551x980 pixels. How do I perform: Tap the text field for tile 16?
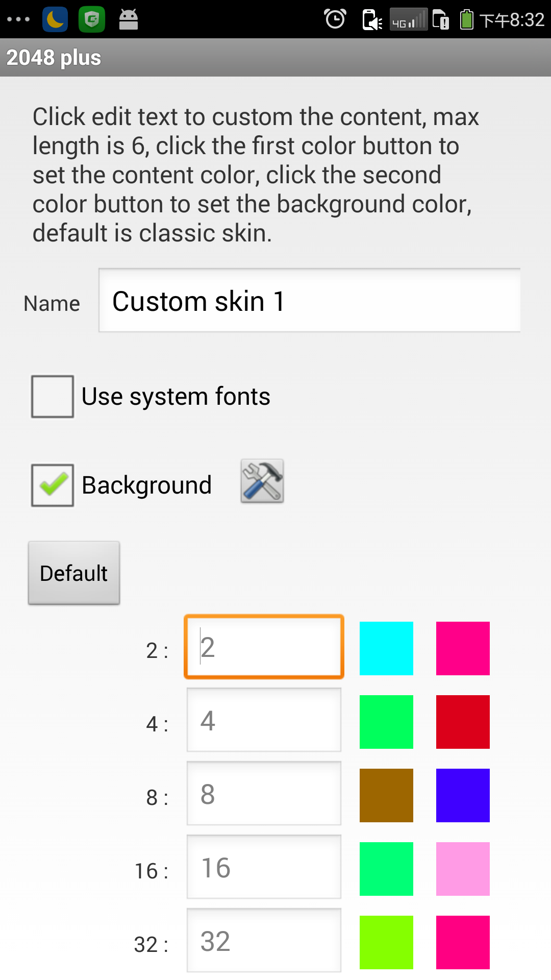(264, 867)
